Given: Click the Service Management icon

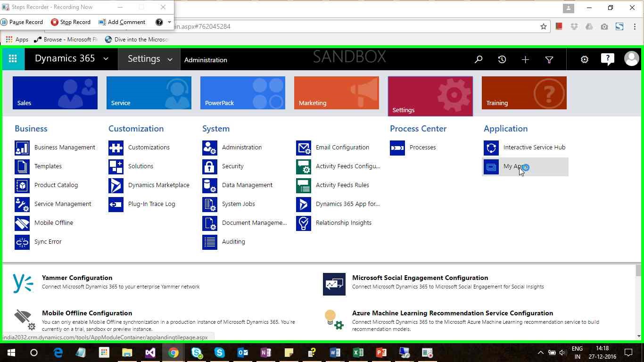Looking at the screenshot, I should (x=22, y=204).
